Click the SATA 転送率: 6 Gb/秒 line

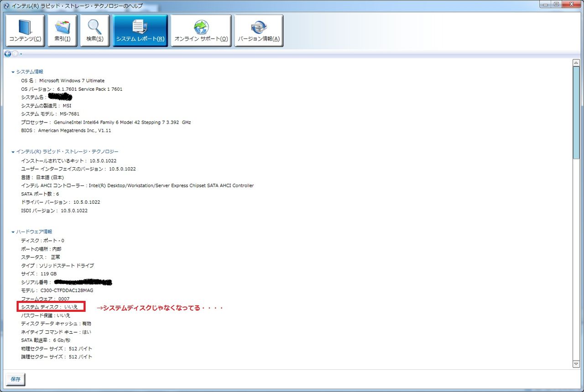coord(46,340)
